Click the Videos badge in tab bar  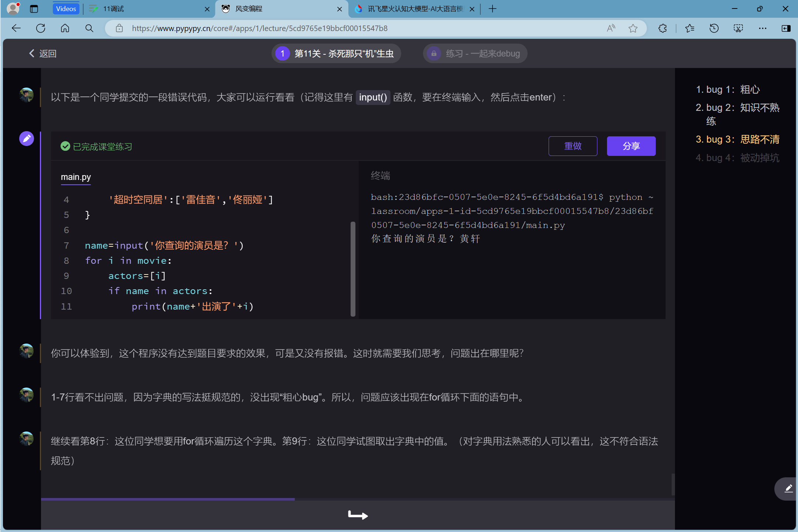pyautogui.click(x=66, y=9)
